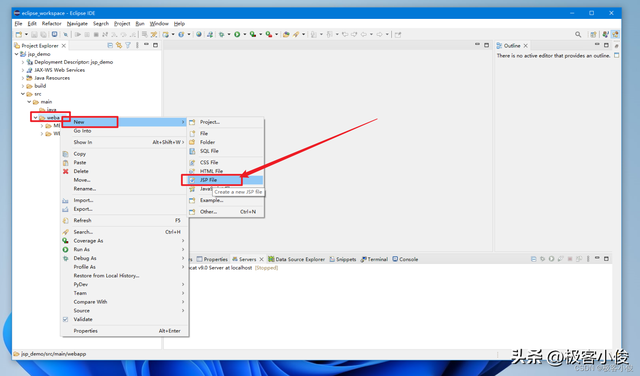Switch to the Terminal tab
640x376 pixels.
pos(374,259)
